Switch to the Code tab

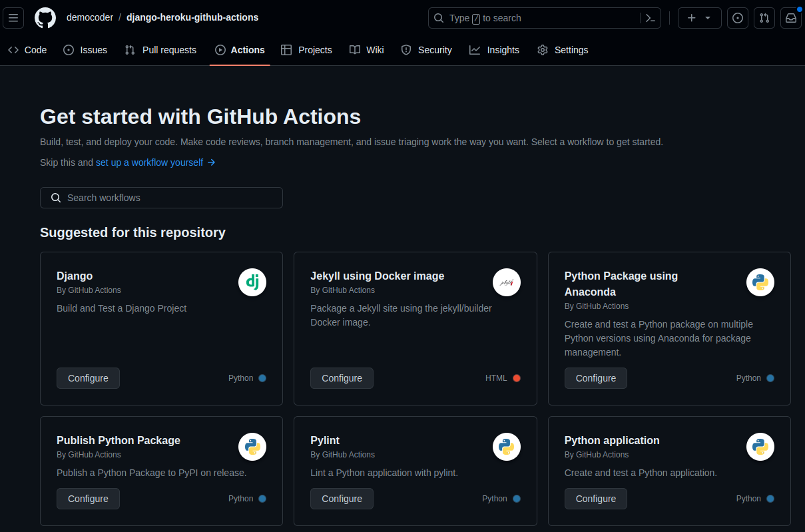tap(27, 50)
